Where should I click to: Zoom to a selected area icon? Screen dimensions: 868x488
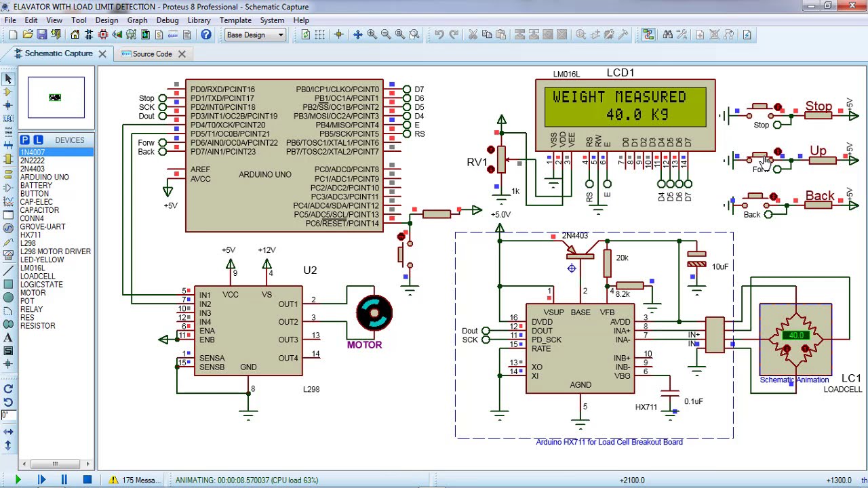pyautogui.click(x=414, y=35)
